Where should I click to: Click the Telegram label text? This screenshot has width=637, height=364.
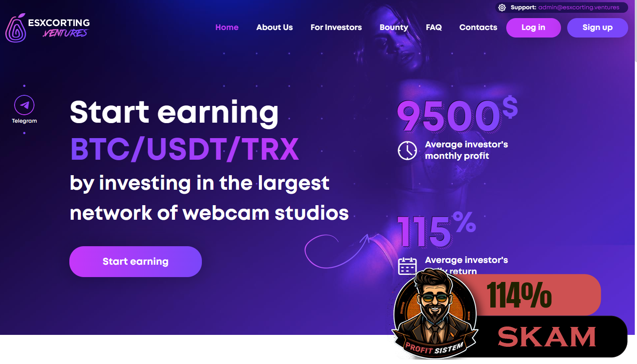[24, 121]
